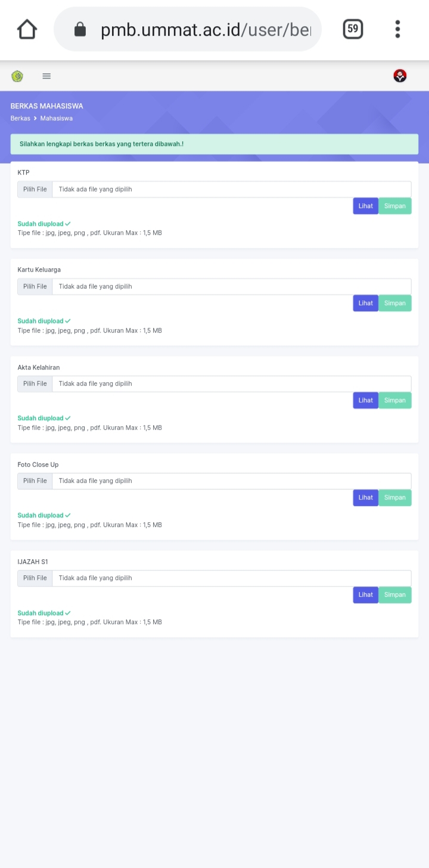
Task: Choose a file for KTP
Action: [x=35, y=190]
